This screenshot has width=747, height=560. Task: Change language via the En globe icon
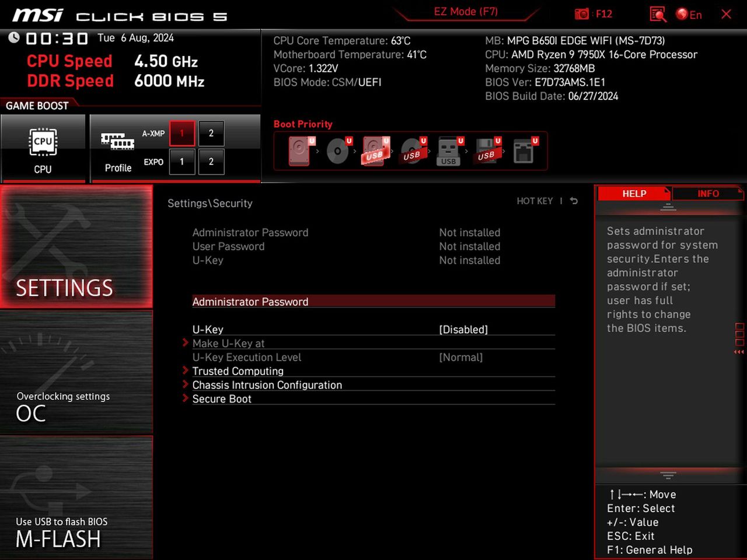[689, 14]
